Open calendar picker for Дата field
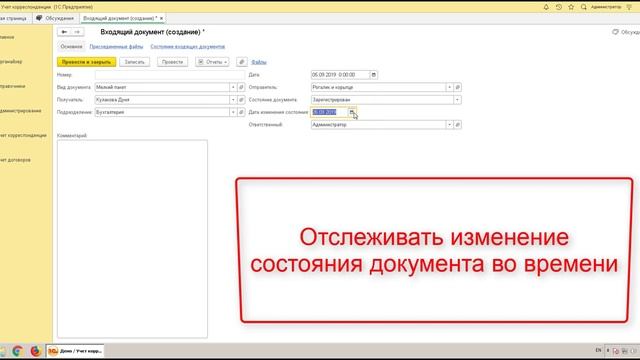Screen dimensions: 640x360 (x=373, y=75)
